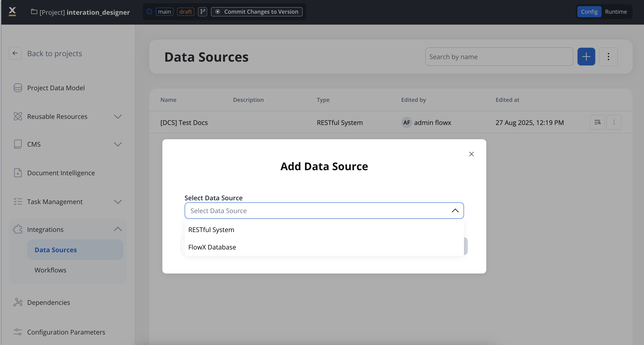Image resolution: width=644 pixels, height=345 pixels.
Task: Collapse the Select Data Source dropdown
Action: coord(455,211)
